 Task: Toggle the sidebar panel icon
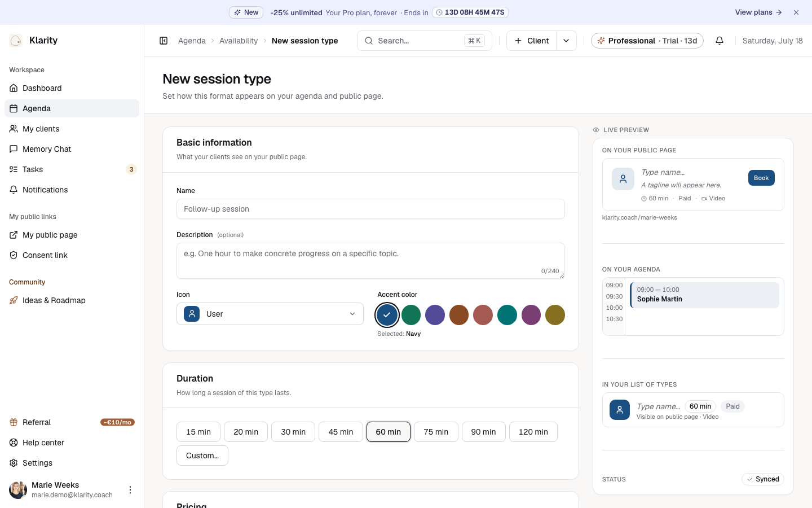[164, 41]
